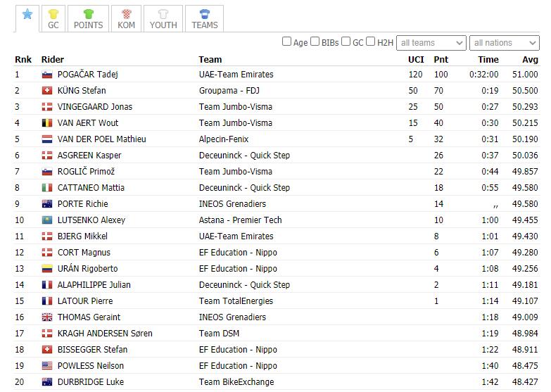This screenshot has width=551, height=392.
Task: Click British flag beside THOMAS Geraint
Action: click(47, 317)
